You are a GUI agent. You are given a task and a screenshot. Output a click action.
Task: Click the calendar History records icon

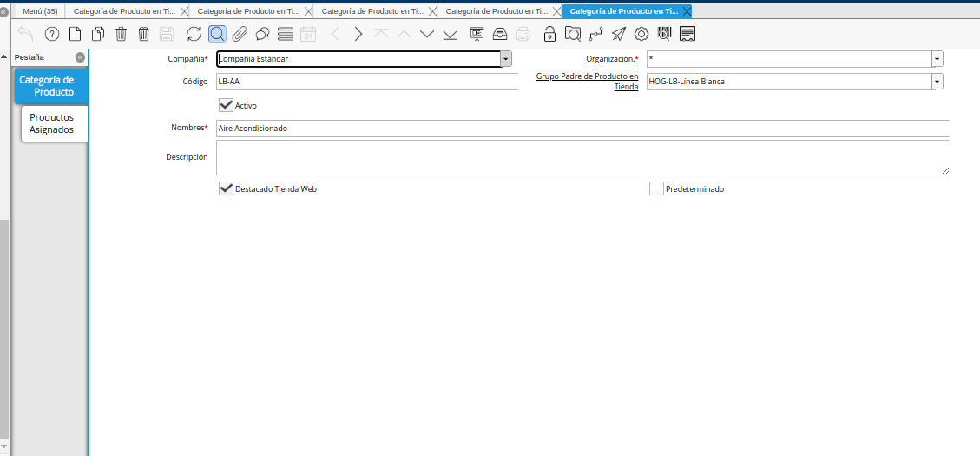[308, 34]
